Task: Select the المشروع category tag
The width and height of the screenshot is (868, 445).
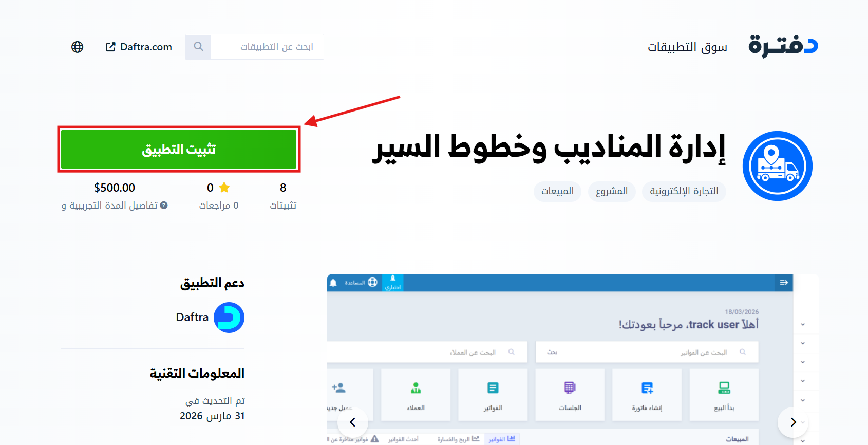Action: coord(612,191)
